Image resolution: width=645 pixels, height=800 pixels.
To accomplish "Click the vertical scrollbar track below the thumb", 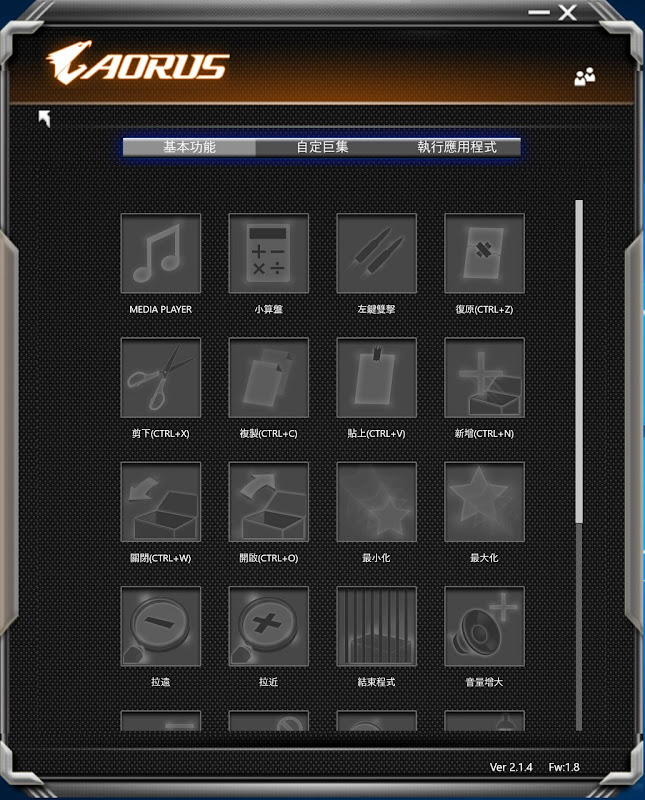I will point(579,627).
